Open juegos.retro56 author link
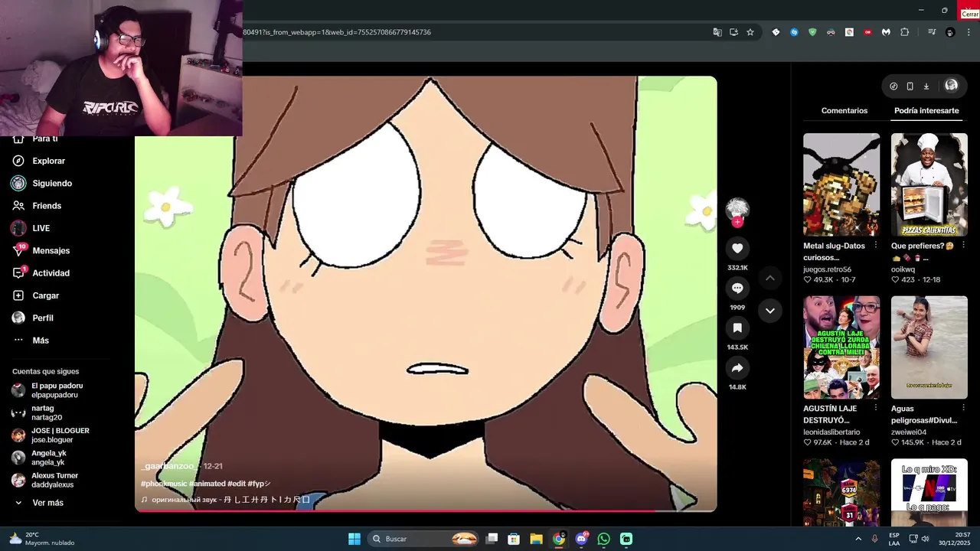The height and width of the screenshot is (551, 980). tap(827, 269)
